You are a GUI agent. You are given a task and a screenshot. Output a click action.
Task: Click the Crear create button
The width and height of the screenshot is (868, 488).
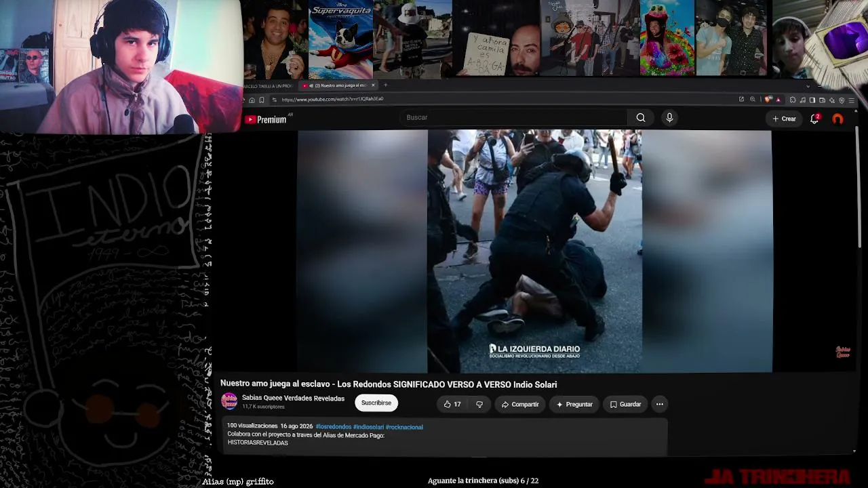pyautogui.click(x=784, y=119)
